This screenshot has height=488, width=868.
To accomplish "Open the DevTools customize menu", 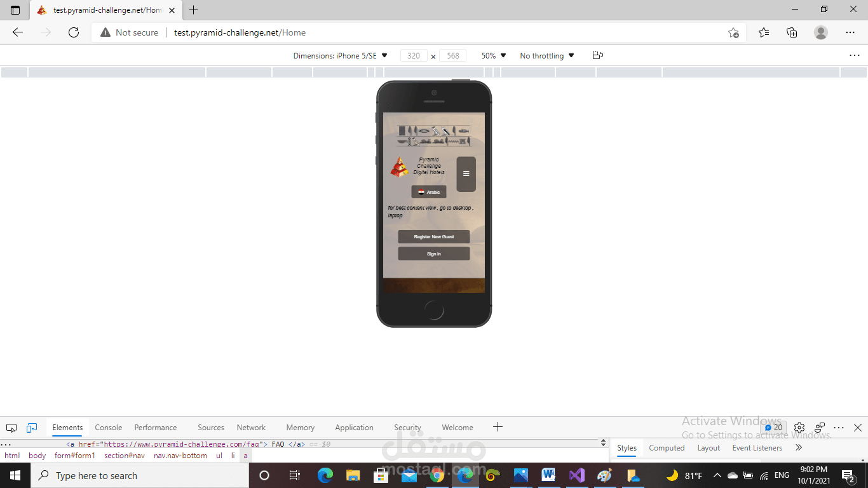I will 839,428.
